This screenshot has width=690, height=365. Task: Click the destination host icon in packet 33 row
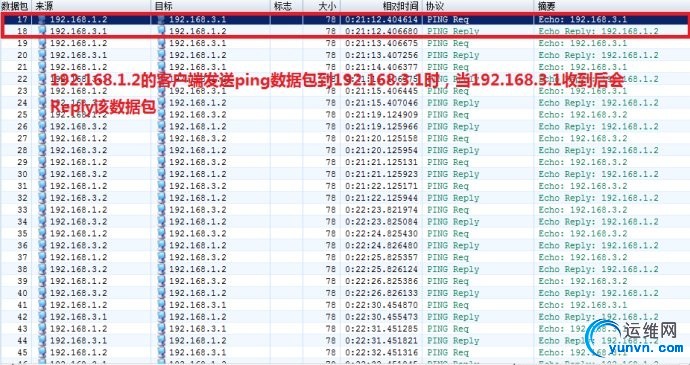pos(161,210)
